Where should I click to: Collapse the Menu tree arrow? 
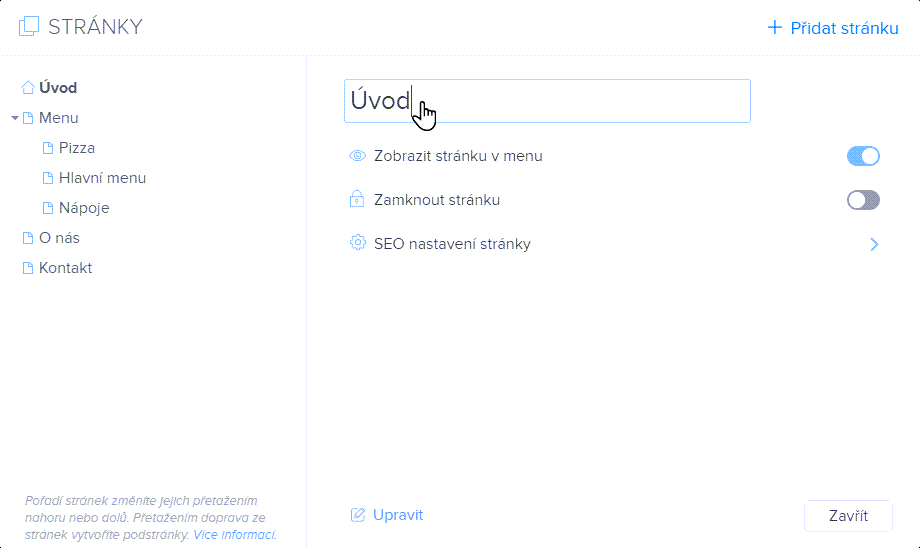15,118
